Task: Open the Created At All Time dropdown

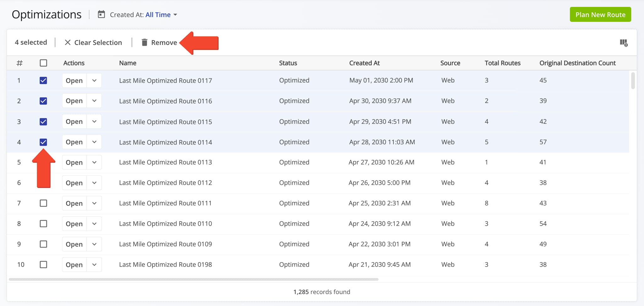Action: (x=161, y=15)
